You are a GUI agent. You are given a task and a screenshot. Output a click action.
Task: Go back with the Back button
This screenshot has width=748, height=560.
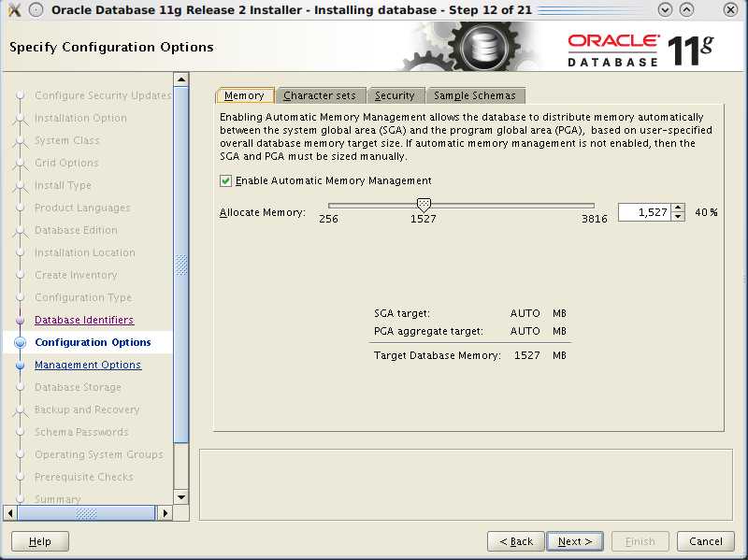(x=516, y=541)
